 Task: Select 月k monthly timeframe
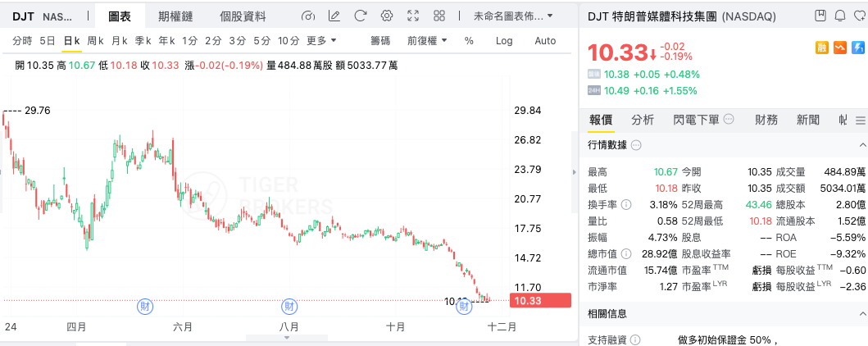pos(120,40)
